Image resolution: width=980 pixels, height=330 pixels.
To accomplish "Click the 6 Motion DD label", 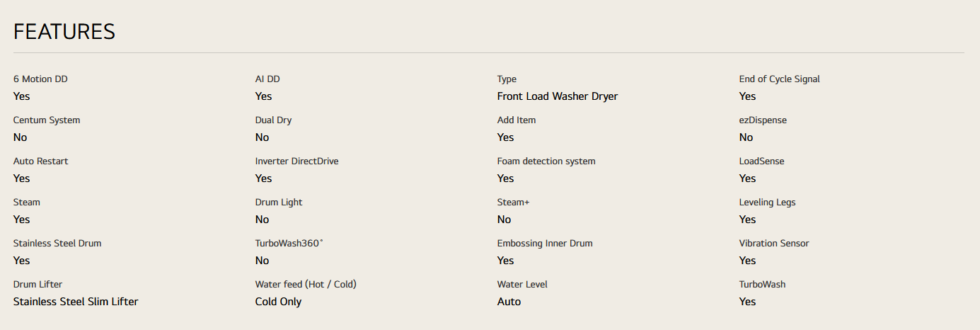I will 40,79.
